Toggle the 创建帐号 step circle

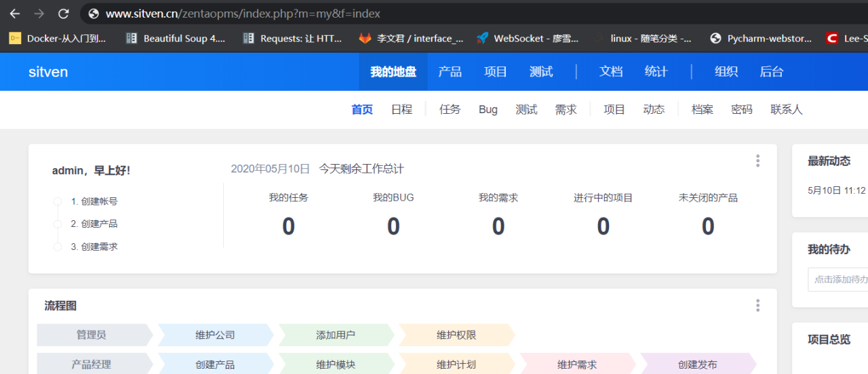58,201
